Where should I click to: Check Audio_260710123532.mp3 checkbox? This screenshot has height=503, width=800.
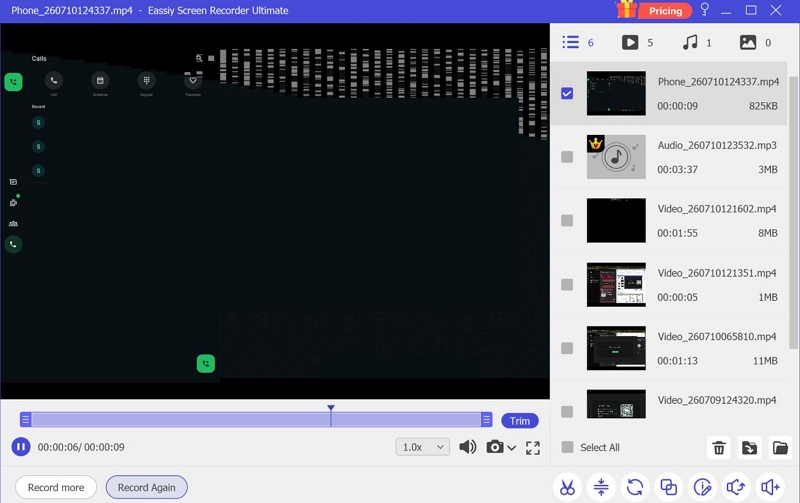point(567,157)
